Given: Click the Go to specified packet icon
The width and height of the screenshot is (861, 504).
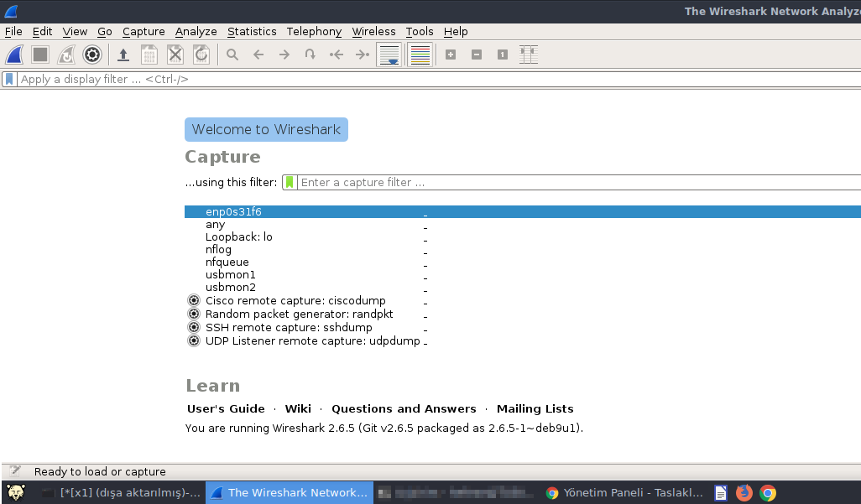Looking at the screenshot, I should click(310, 55).
